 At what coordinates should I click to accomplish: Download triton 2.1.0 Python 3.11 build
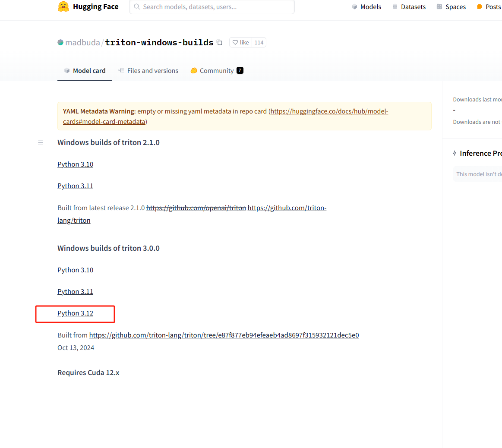pyautogui.click(x=75, y=186)
